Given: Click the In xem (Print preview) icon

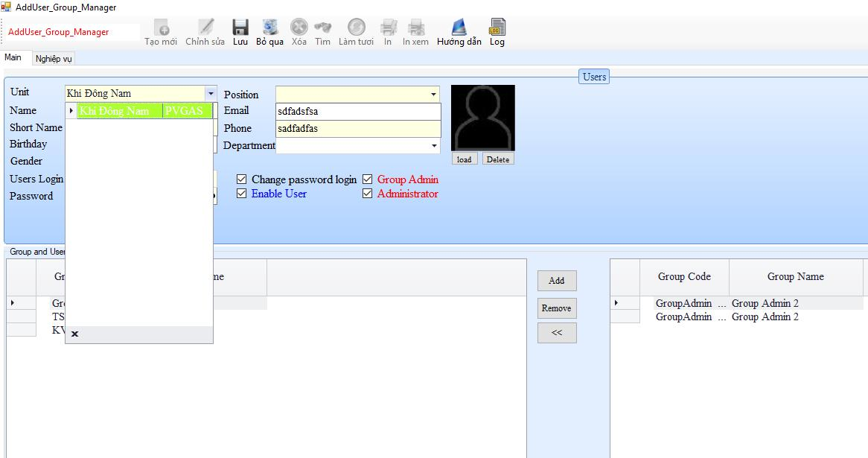Looking at the screenshot, I should click(416, 28).
